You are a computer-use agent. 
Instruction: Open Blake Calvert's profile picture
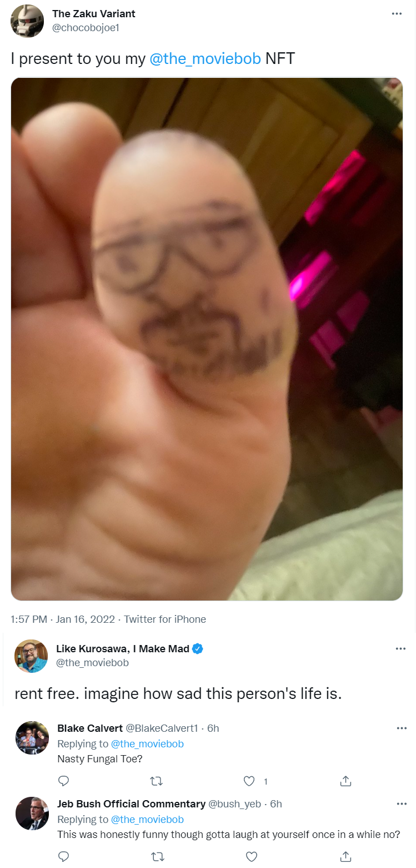(32, 737)
